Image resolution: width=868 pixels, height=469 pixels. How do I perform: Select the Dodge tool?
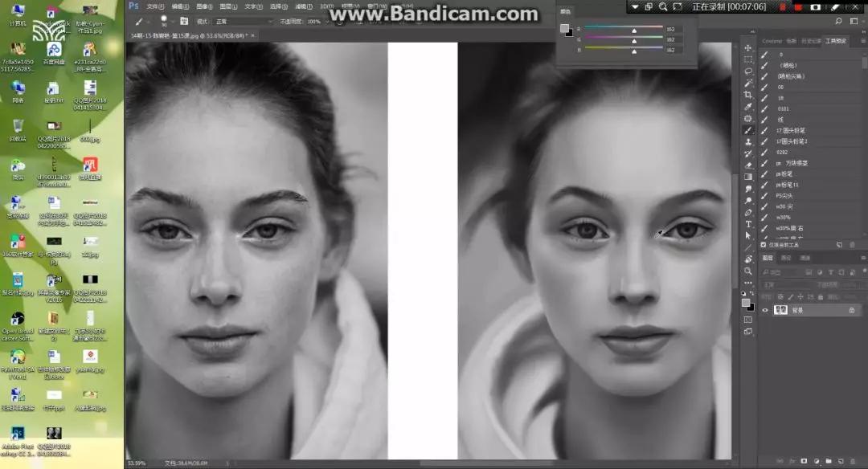(748, 200)
